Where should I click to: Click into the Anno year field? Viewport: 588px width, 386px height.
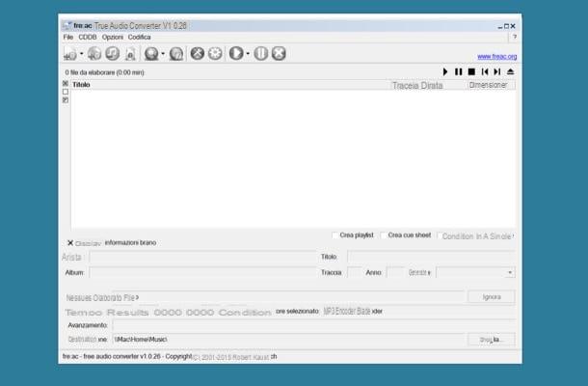(395, 272)
